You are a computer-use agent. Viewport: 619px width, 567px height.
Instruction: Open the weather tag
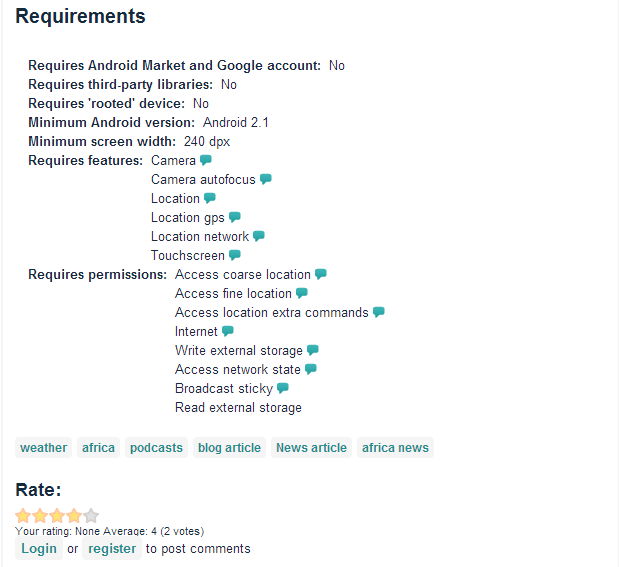pos(44,448)
